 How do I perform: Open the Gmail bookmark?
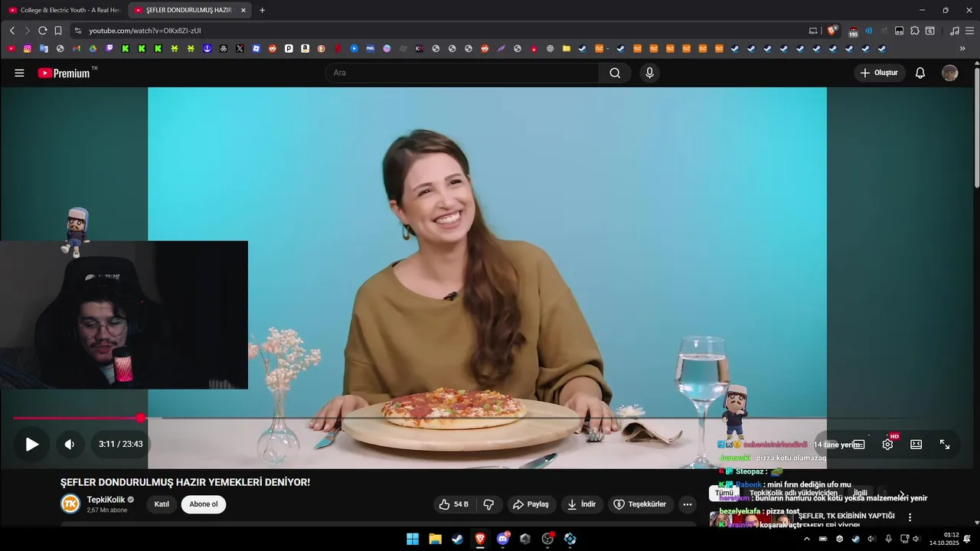pyautogui.click(x=77, y=48)
